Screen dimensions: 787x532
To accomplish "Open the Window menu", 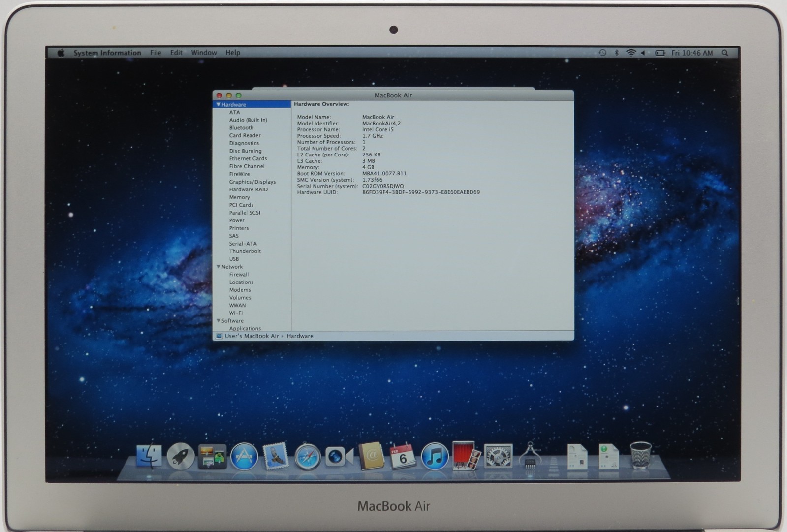I will [x=204, y=53].
